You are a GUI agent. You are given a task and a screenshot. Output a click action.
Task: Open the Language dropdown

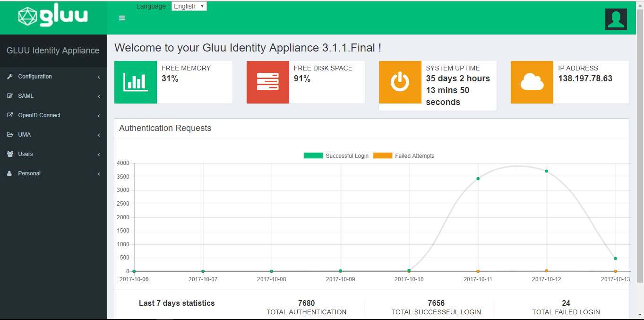tap(189, 6)
